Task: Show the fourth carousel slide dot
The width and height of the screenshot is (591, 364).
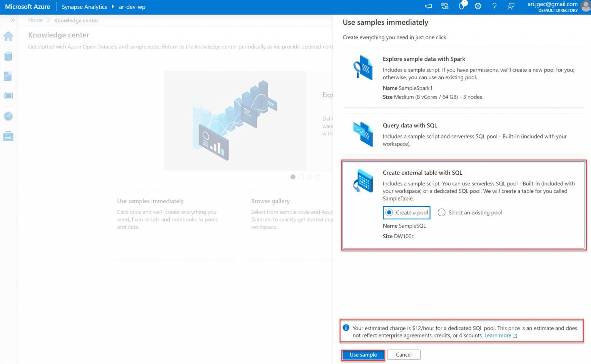Action: click(318, 177)
